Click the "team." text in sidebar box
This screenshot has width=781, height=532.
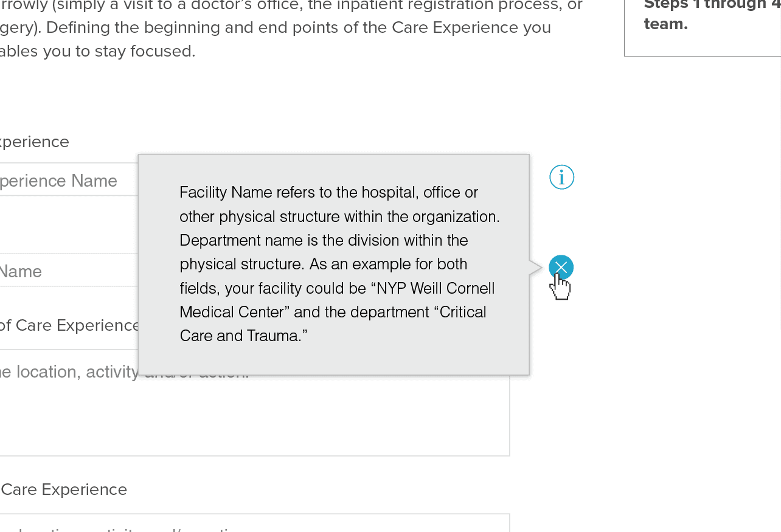click(666, 24)
